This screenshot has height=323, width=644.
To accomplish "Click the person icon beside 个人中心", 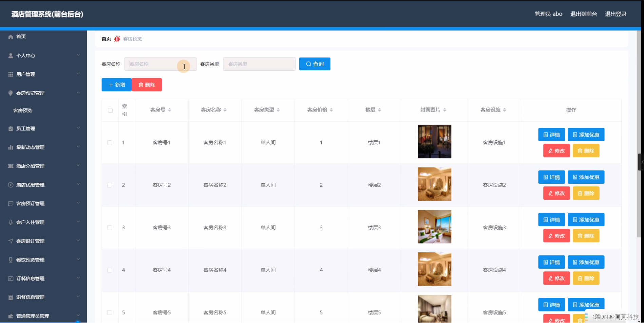I will pyautogui.click(x=11, y=55).
